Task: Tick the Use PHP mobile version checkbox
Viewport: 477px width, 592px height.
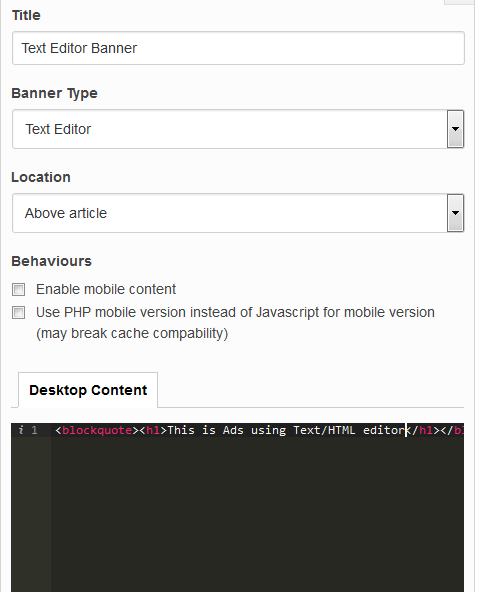Action: point(19,313)
